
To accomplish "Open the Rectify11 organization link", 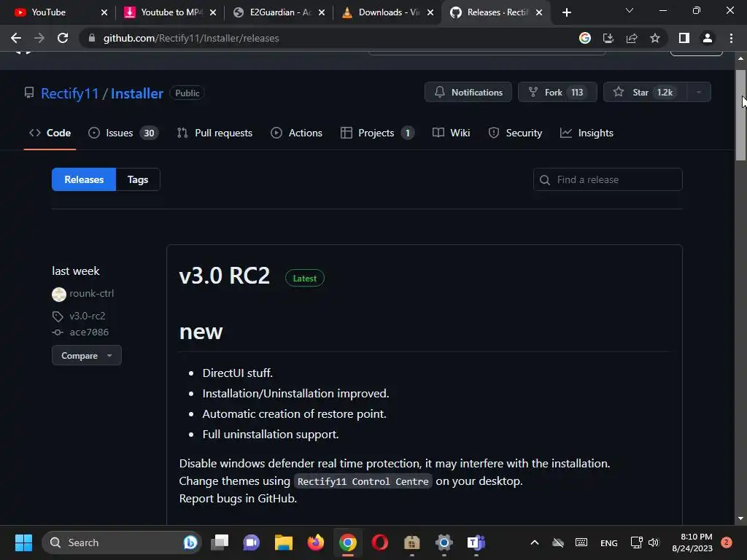I will click(69, 93).
